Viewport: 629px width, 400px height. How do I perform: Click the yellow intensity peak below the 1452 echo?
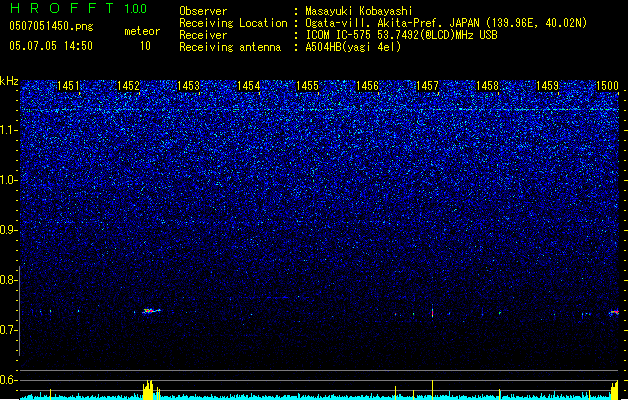point(148,390)
